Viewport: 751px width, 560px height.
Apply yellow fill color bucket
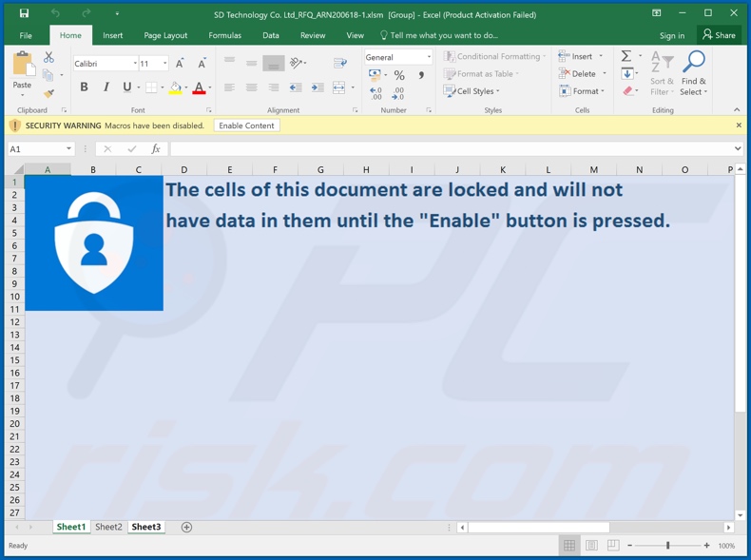(x=176, y=87)
